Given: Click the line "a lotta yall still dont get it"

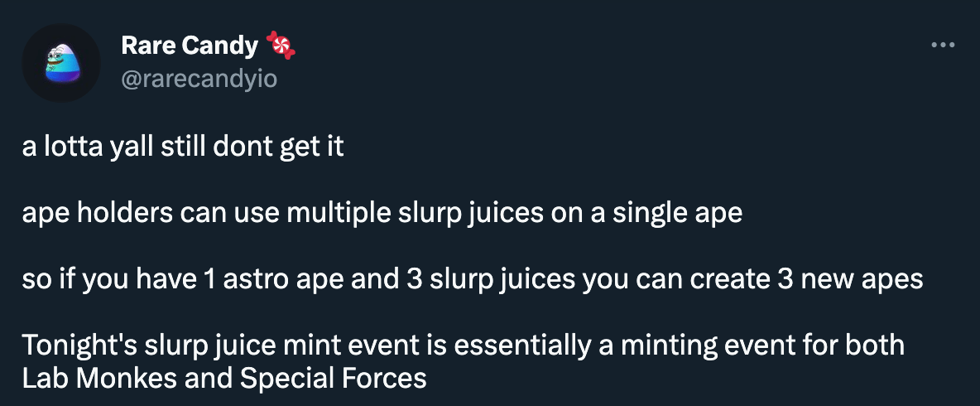Looking at the screenshot, I should click(x=183, y=147).
